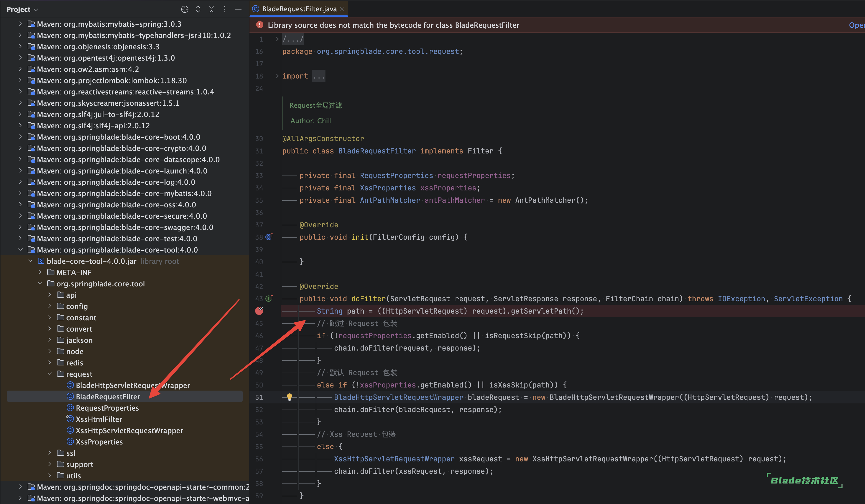Click the Open link in warning banner
The image size is (865, 504).
click(857, 25)
